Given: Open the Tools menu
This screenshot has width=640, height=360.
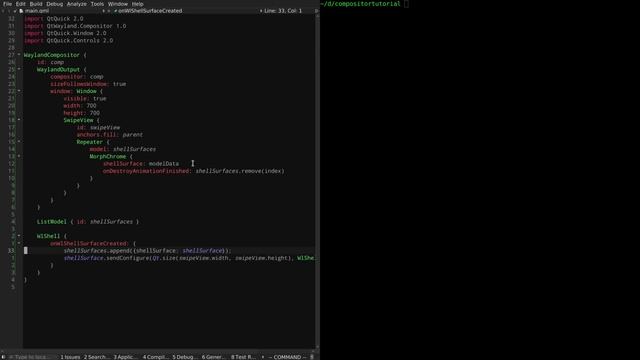Looking at the screenshot, I should [97, 4].
